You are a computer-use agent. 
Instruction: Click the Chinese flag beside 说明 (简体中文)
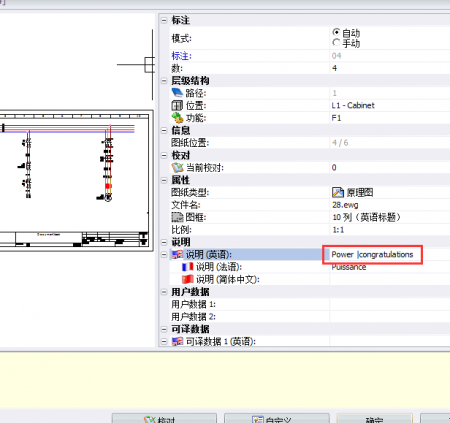187,279
